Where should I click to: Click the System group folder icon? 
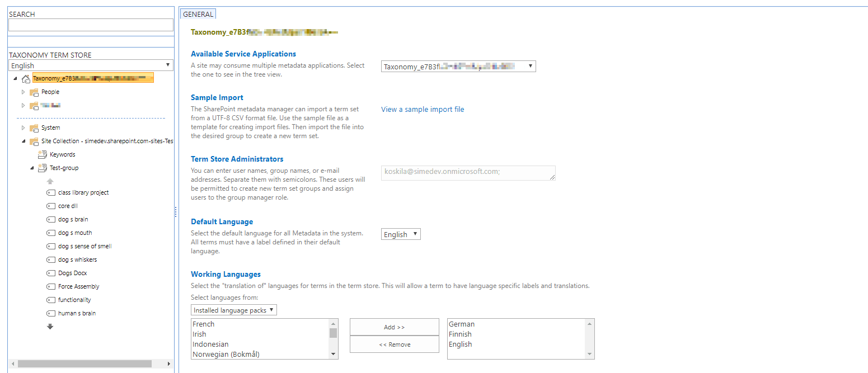click(34, 128)
